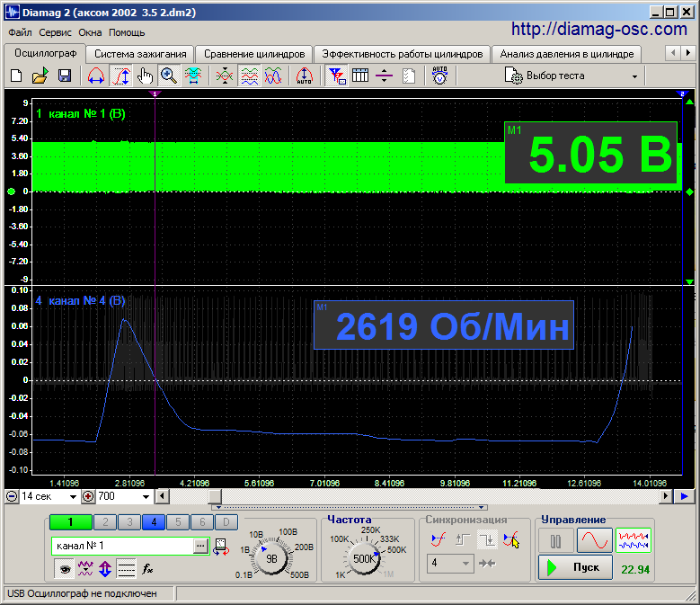Select red-curve trigger mode icon
Image resolution: width=700 pixels, height=605 pixels.
point(511,539)
